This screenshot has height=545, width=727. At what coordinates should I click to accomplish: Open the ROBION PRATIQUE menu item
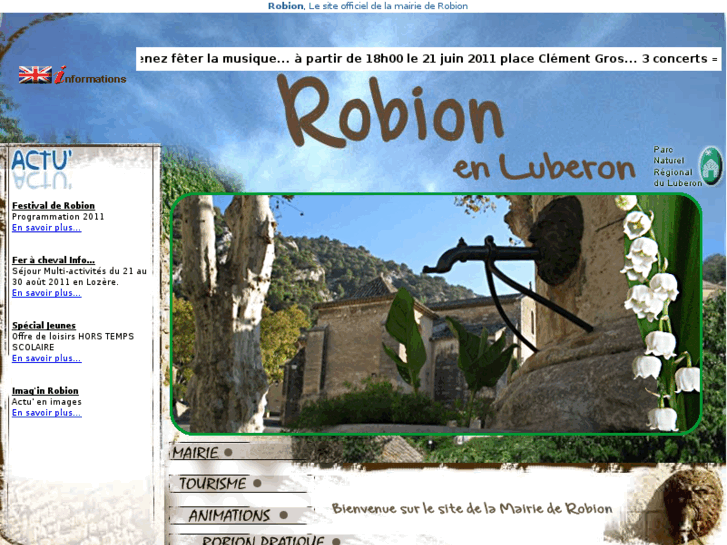click(271, 540)
